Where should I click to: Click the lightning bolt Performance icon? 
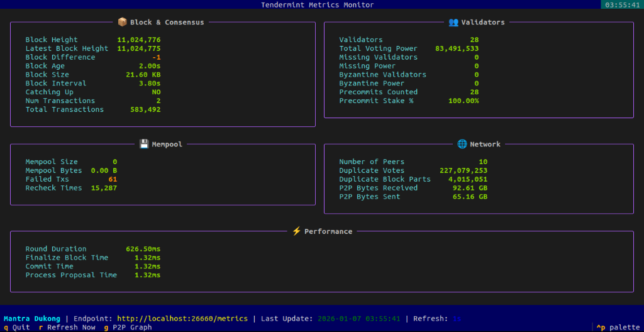click(x=297, y=231)
